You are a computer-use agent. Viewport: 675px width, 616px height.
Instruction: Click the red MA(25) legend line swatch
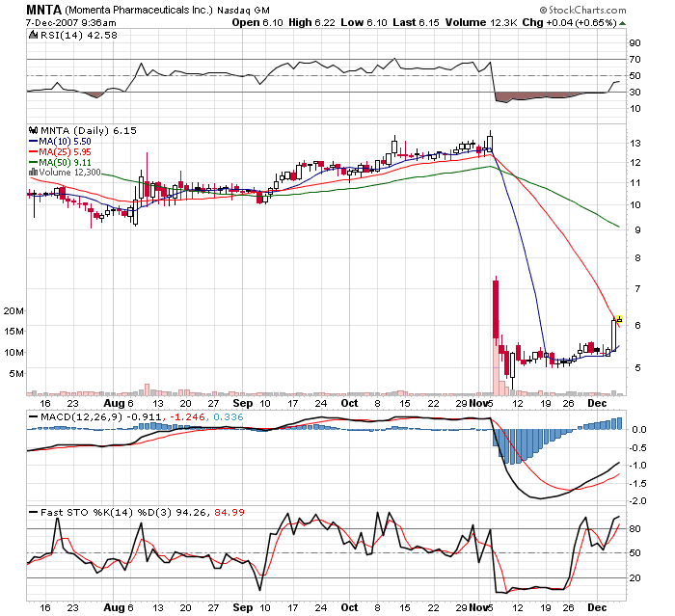coord(33,152)
